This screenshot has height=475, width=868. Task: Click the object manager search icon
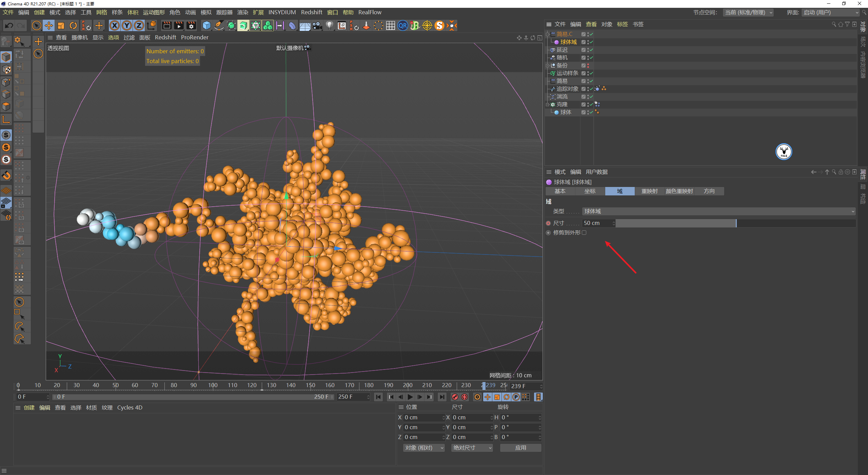click(x=834, y=24)
